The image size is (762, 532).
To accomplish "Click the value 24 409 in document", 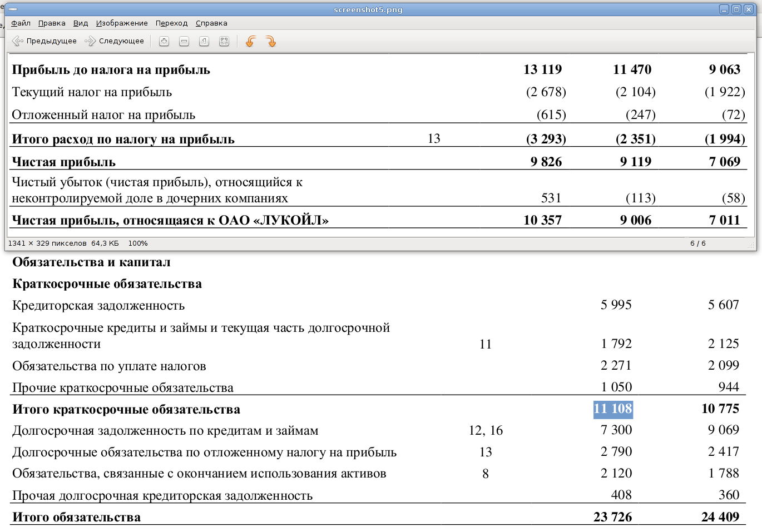I will tap(720, 517).
